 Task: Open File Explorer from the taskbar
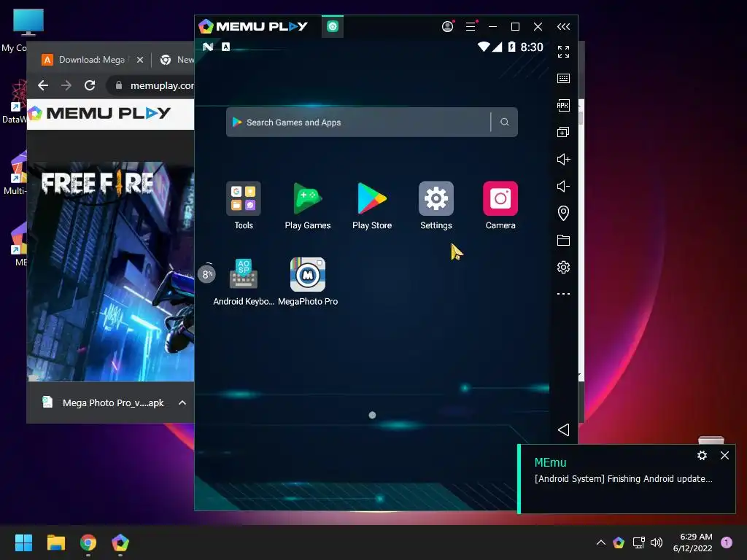tap(55, 542)
